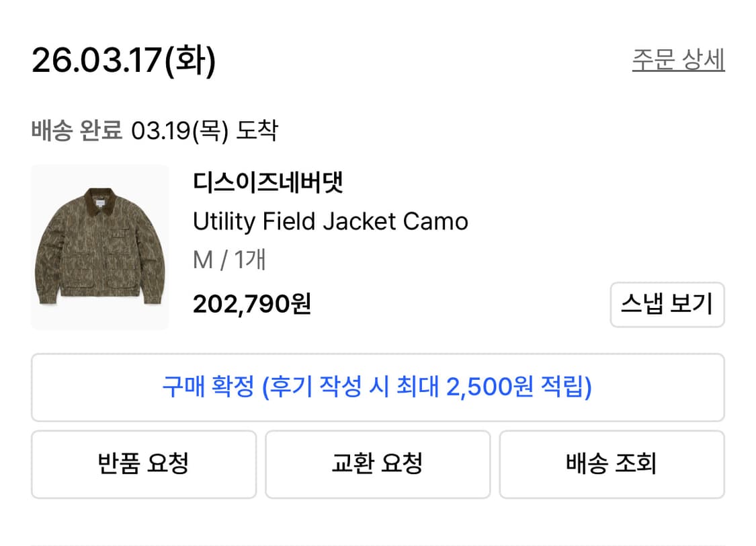
Task: Click the 스냅 보기 snap view button
Action: [x=667, y=305]
